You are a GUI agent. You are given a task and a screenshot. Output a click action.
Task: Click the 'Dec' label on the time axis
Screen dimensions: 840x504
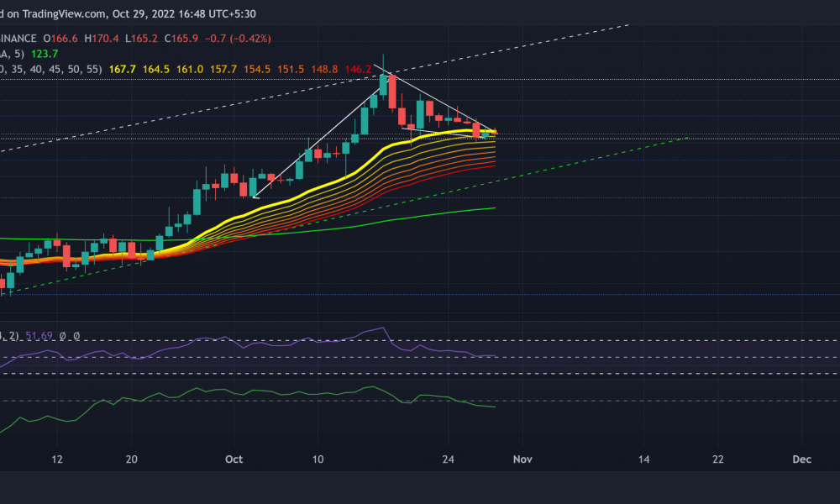[x=802, y=459]
